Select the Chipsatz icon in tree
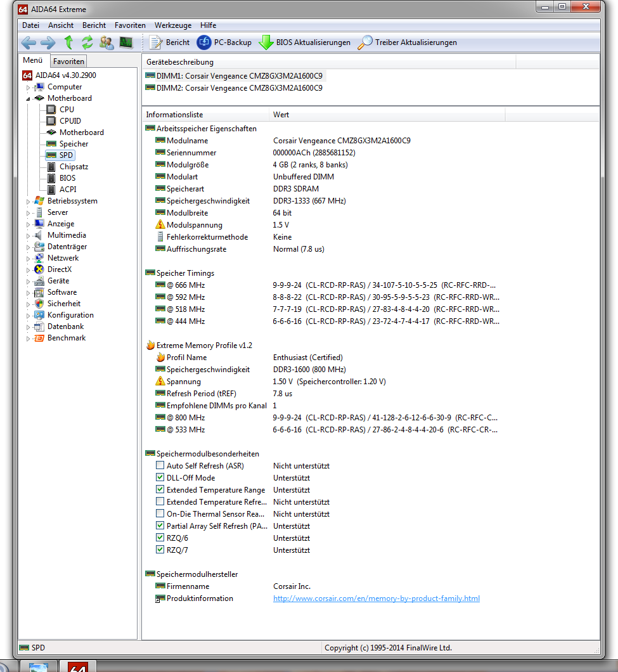The height and width of the screenshot is (672, 618). point(51,167)
